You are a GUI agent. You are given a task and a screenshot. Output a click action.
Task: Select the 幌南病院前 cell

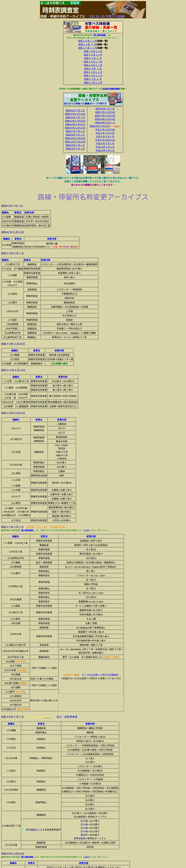click(x=69, y=303)
